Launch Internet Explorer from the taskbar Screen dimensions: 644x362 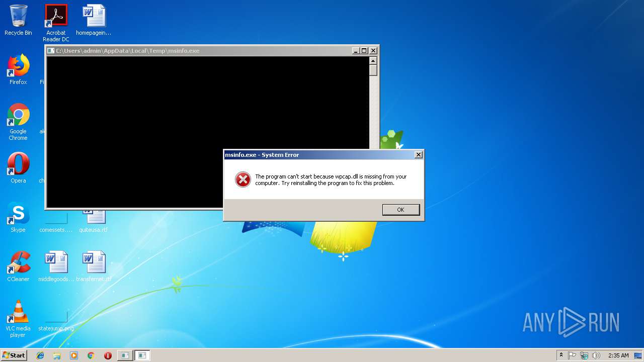coord(40,355)
